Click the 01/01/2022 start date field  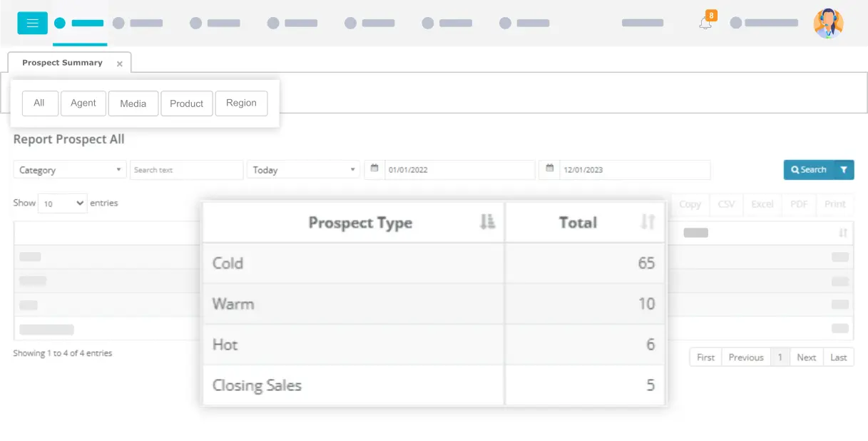[x=460, y=170]
